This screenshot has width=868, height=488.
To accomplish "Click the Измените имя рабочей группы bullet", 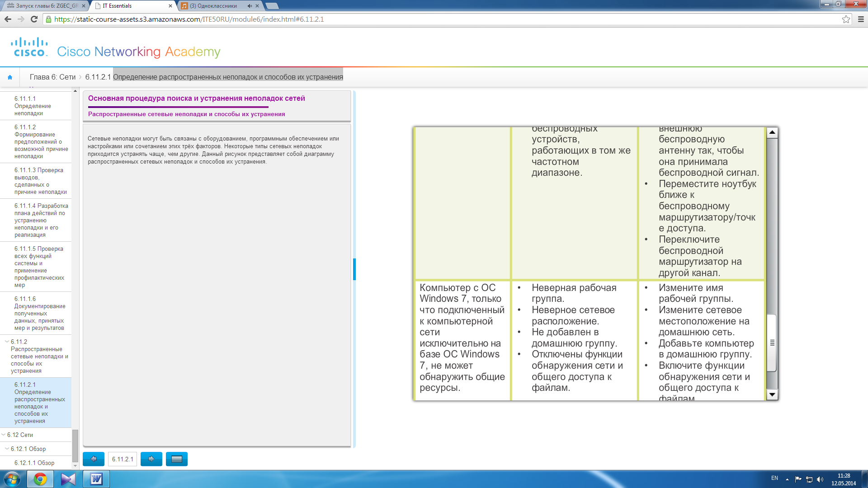I will click(x=696, y=293).
